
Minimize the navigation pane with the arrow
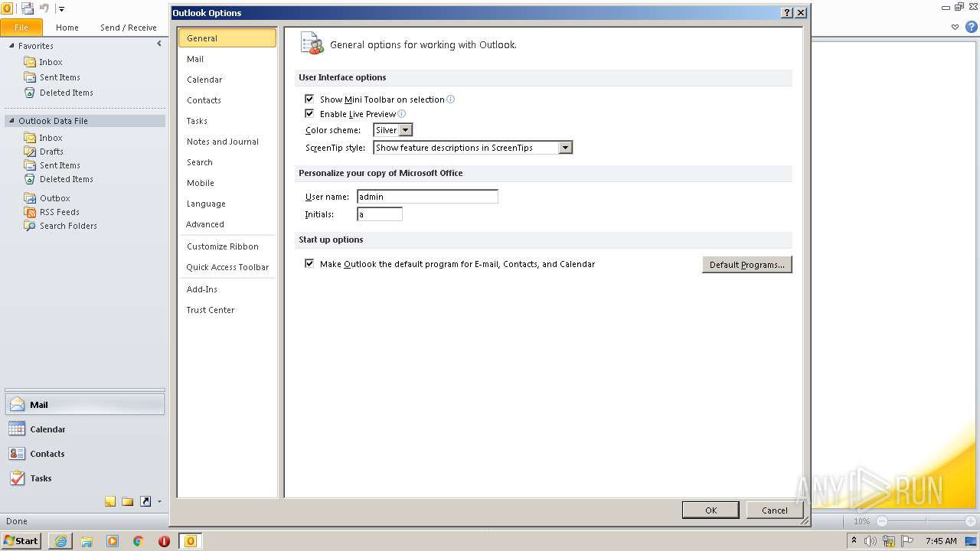click(159, 44)
